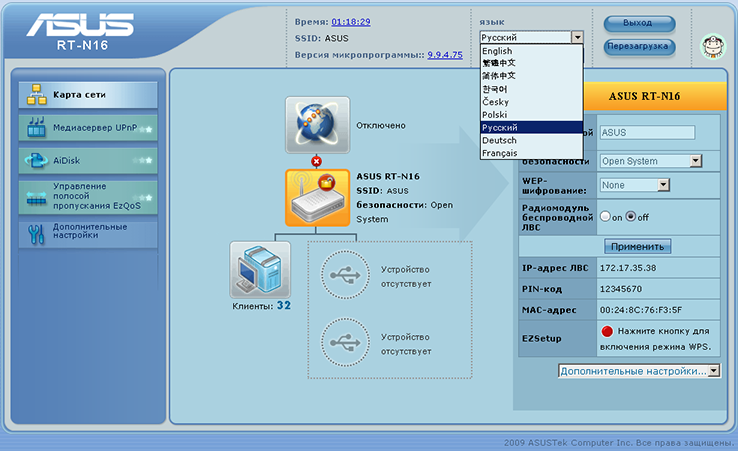The height and width of the screenshot is (451, 738).
Task: Open the Open System security dropdown
Action: coord(696,161)
